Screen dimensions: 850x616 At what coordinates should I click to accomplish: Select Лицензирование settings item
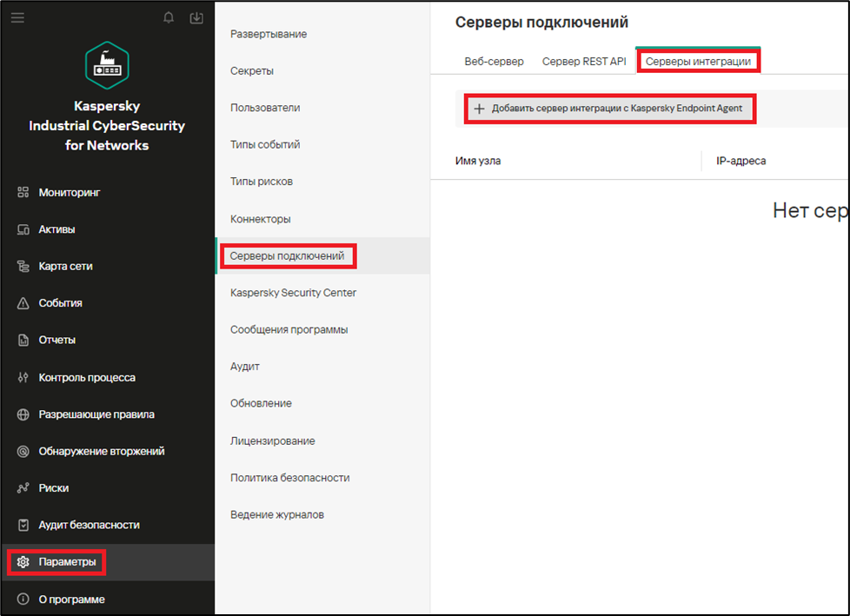coord(273,441)
